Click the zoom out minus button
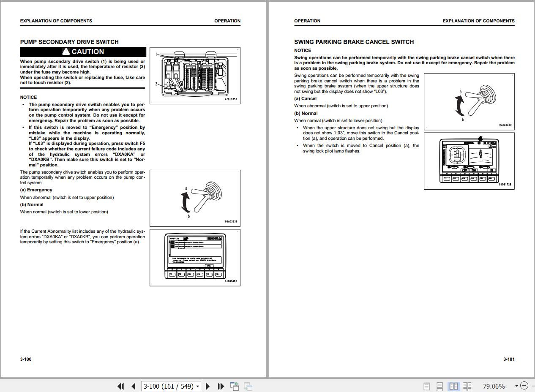The height and width of the screenshot is (392, 535). pyautogui.click(x=524, y=386)
